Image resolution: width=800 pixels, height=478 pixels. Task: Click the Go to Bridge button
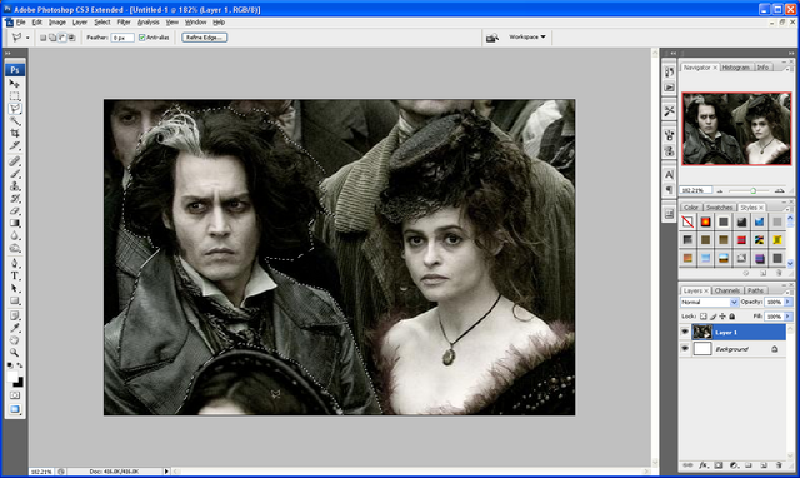[492, 38]
